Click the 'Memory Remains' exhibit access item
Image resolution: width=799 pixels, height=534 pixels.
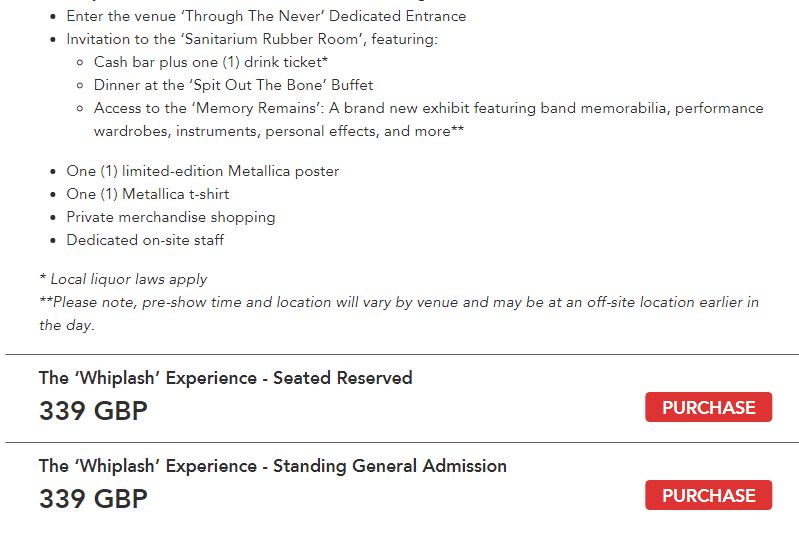coord(428,108)
